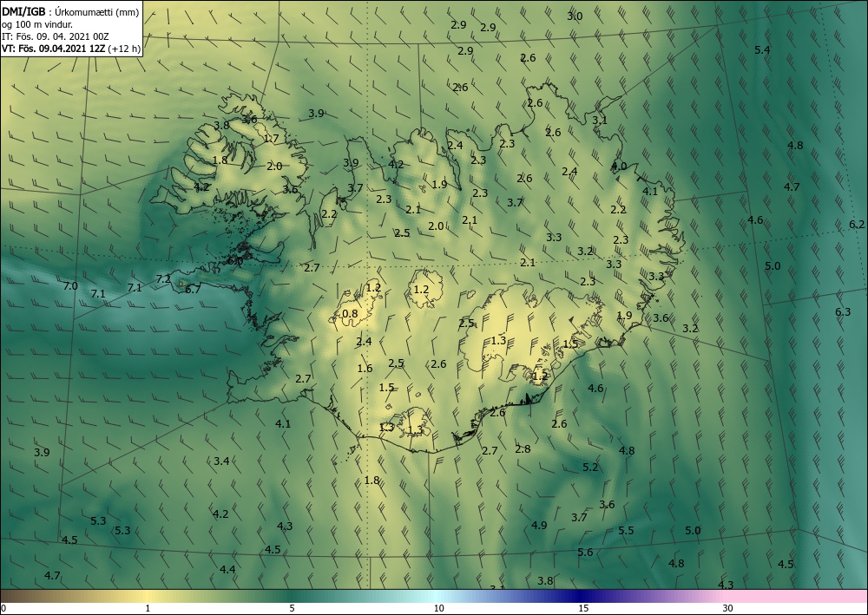Screen dimensions: 868x615
Task: Click the 1.7 value on the map
Action: click(271, 138)
